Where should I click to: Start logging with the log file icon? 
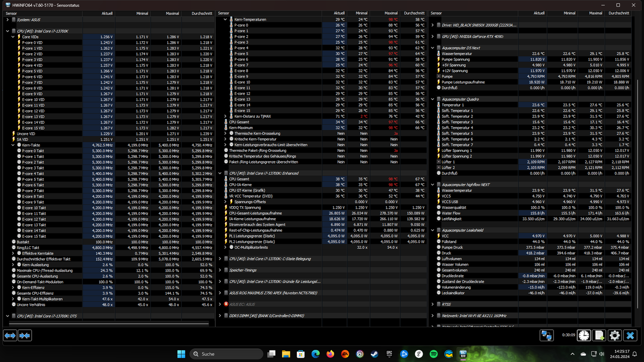click(599, 335)
